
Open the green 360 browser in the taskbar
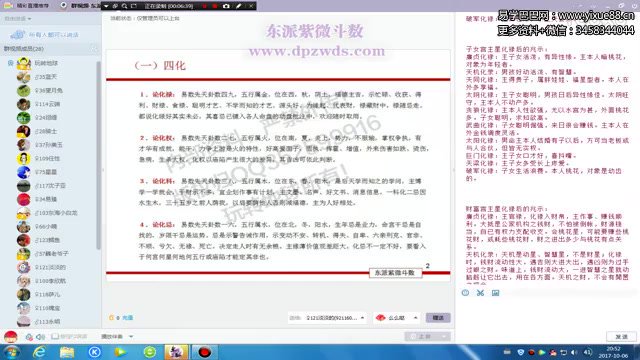(x=149, y=352)
